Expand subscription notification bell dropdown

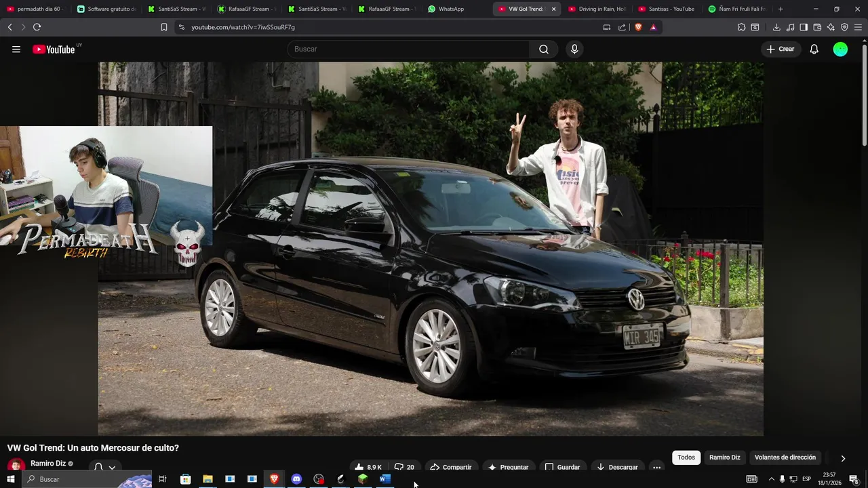pyautogui.click(x=105, y=467)
